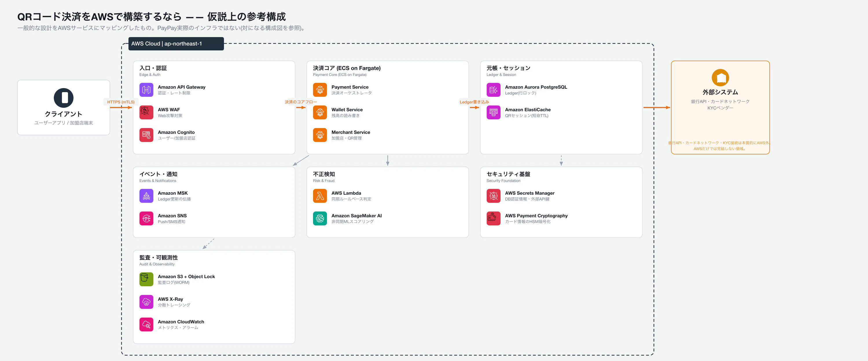Select the Merchant Service name text
Image resolution: width=868 pixels, height=361 pixels.
point(351,132)
